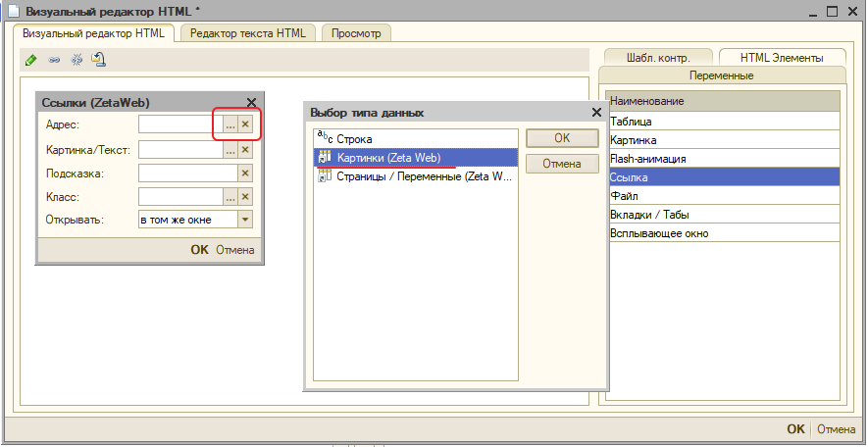
Task: Expand the Открывать dropdown arrow
Action: click(x=245, y=220)
